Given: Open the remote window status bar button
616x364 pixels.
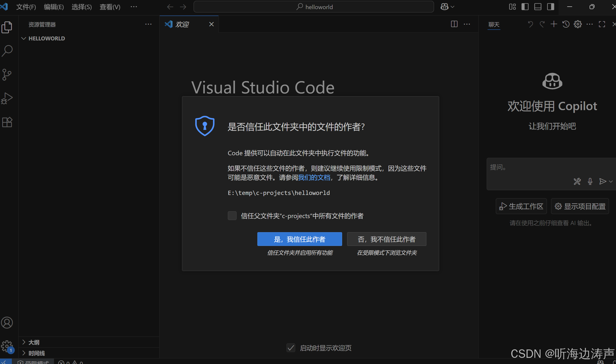Looking at the screenshot, I should [5, 362].
